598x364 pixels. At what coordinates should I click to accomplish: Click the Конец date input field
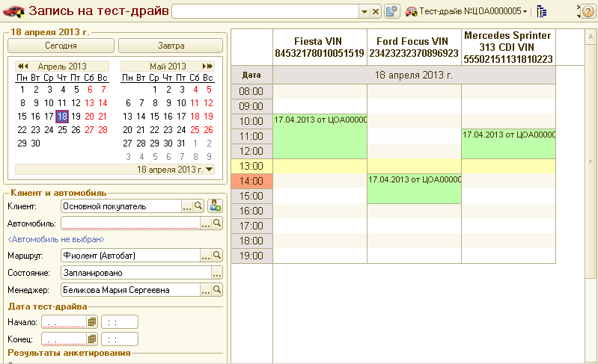(64, 339)
